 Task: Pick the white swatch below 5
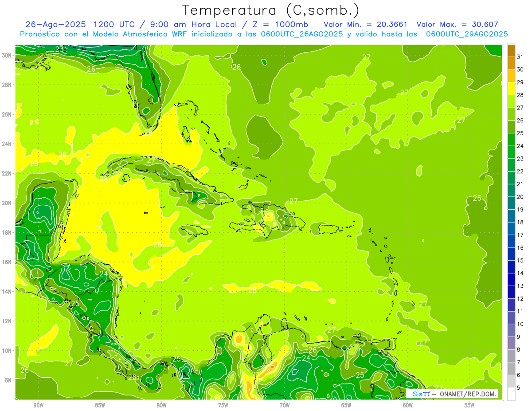tap(511, 394)
